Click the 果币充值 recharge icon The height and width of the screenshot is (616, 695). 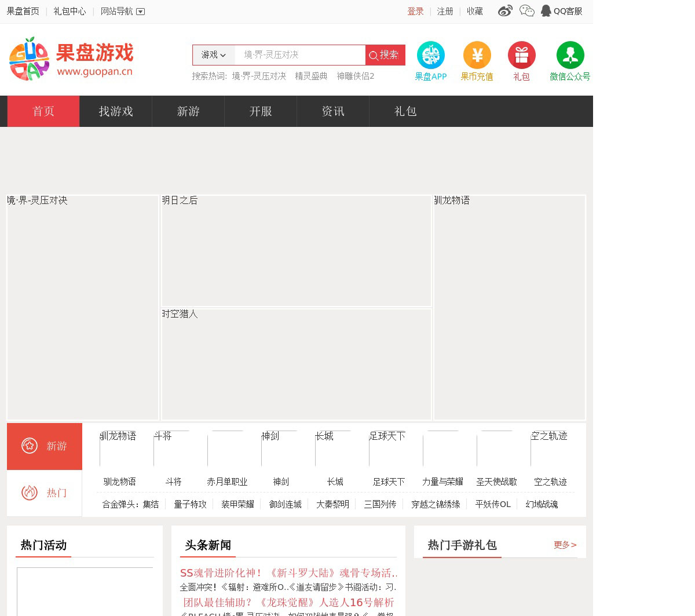[x=477, y=56]
